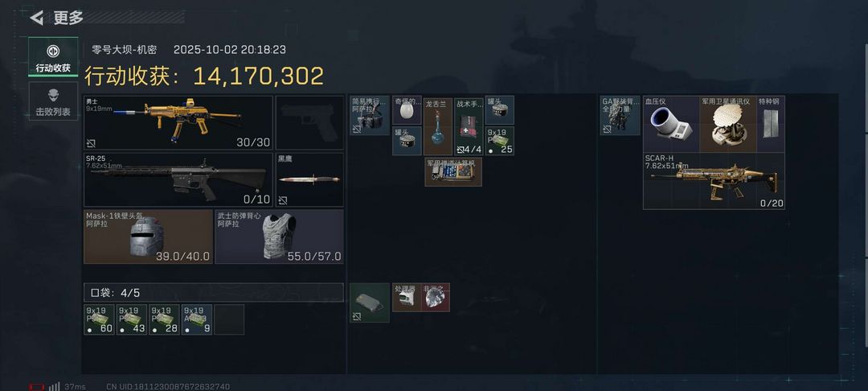Select the Mask-1铁壁头盔 helmet
Viewport: 868px width, 391px height.
tap(149, 237)
